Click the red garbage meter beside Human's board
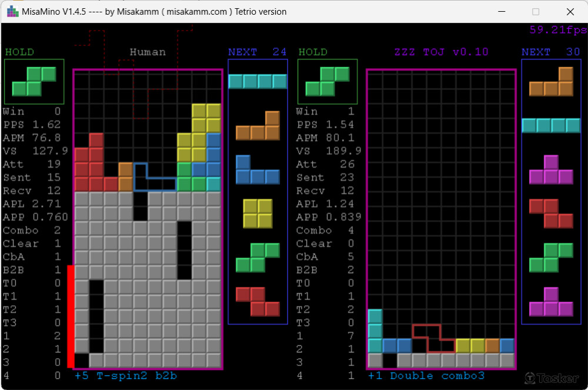Viewport: 588px width, 390px height. coord(70,316)
